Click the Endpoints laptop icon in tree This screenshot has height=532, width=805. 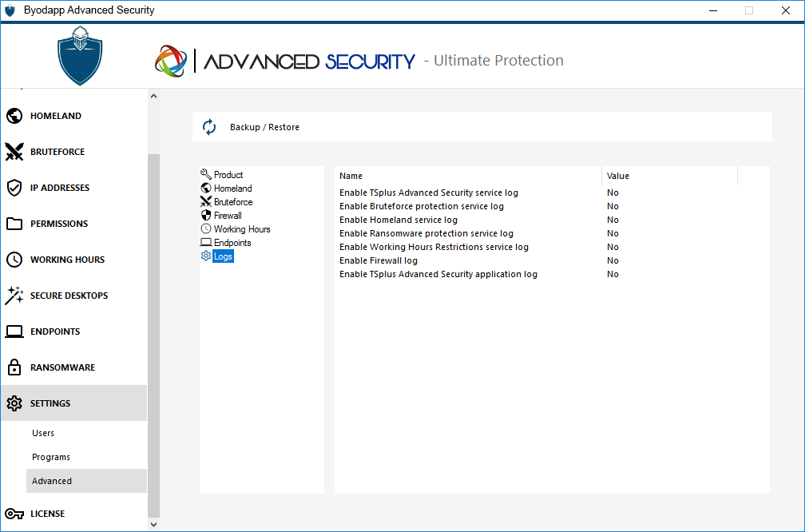tap(206, 242)
